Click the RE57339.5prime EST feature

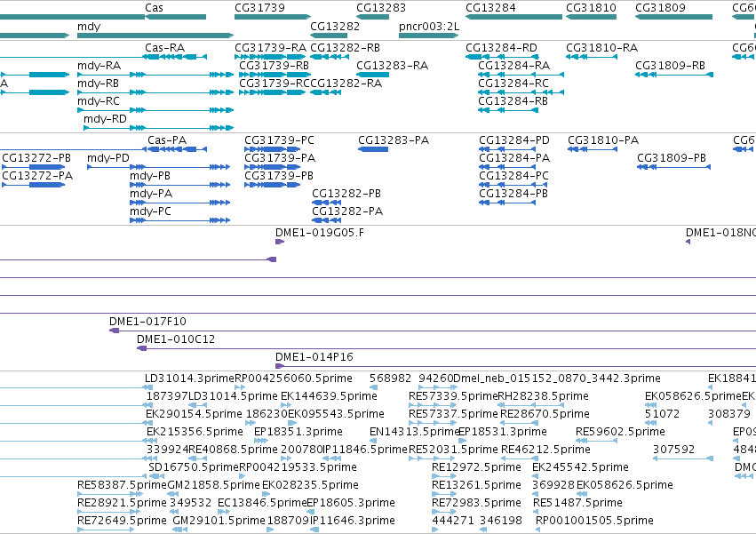coord(433,405)
